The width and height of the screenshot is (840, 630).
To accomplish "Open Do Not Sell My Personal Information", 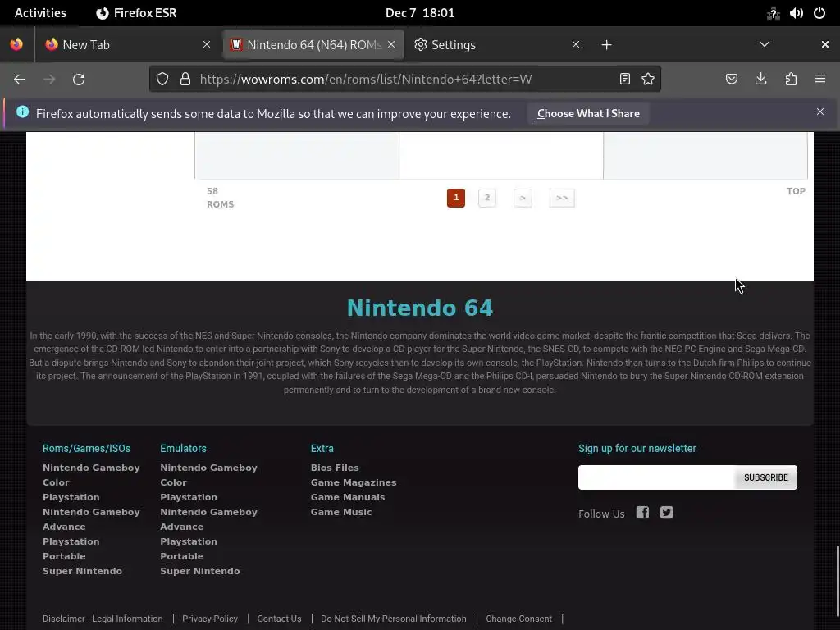I will [394, 619].
